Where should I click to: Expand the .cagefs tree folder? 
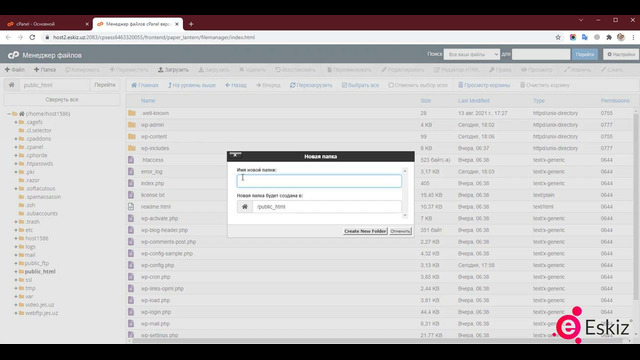pyautogui.click(x=16, y=122)
